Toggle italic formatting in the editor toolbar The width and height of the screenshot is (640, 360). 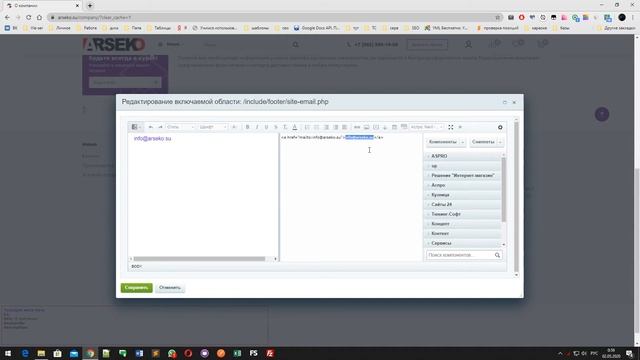click(257, 127)
